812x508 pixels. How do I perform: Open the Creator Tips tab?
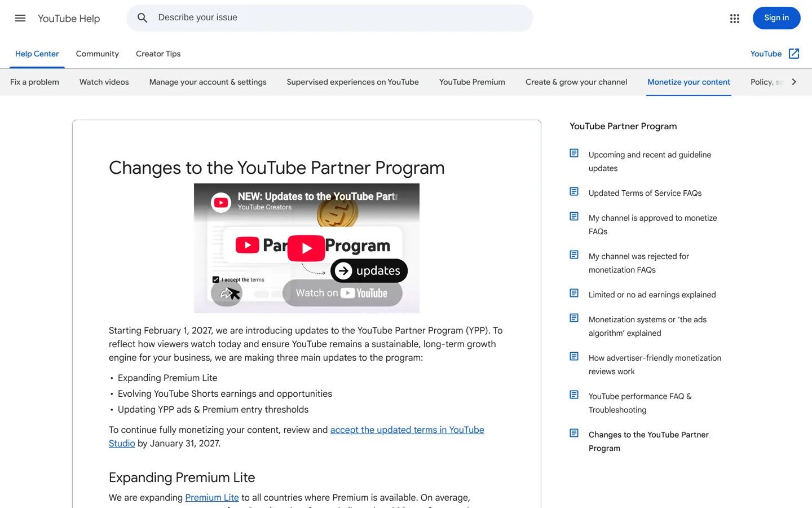point(158,54)
